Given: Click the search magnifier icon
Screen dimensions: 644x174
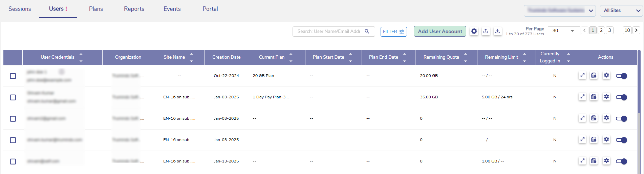Looking at the screenshot, I should [x=367, y=32].
